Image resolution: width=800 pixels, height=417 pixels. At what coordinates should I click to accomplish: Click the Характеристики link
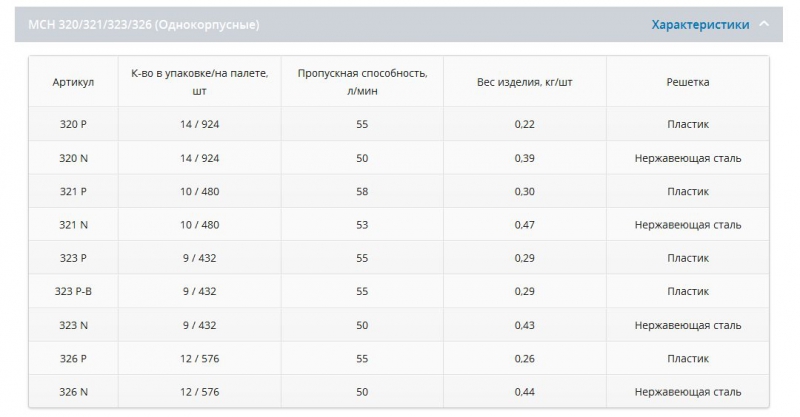tap(700, 25)
